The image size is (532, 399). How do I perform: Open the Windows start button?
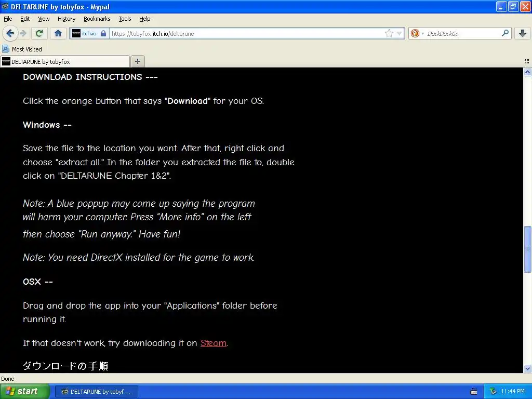coord(25,391)
